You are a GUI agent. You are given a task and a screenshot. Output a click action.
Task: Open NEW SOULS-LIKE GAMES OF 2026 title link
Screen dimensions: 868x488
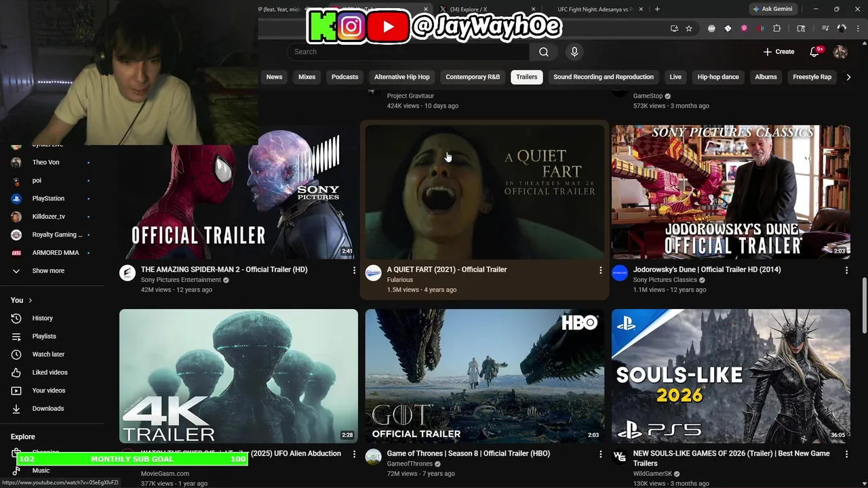(x=731, y=458)
